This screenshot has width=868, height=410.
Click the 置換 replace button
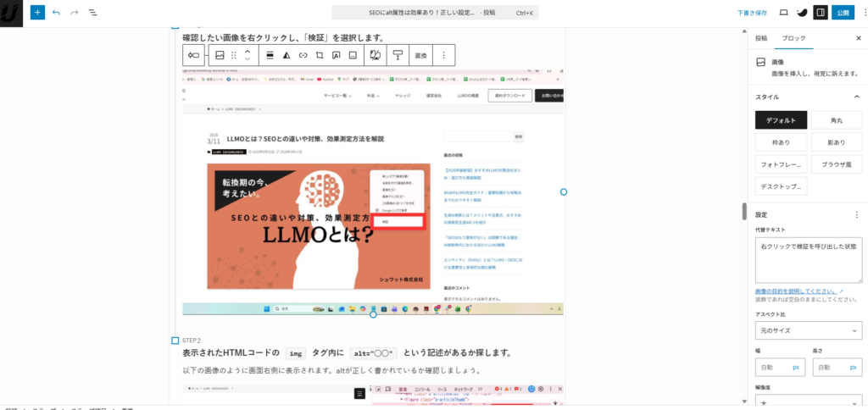pos(420,55)
